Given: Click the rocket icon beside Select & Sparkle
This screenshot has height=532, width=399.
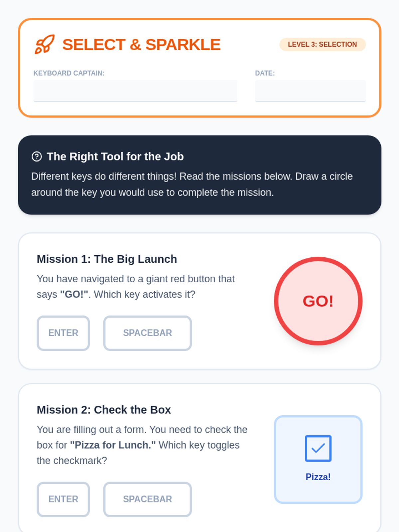Looking at the screenshot, I should 45,45.
